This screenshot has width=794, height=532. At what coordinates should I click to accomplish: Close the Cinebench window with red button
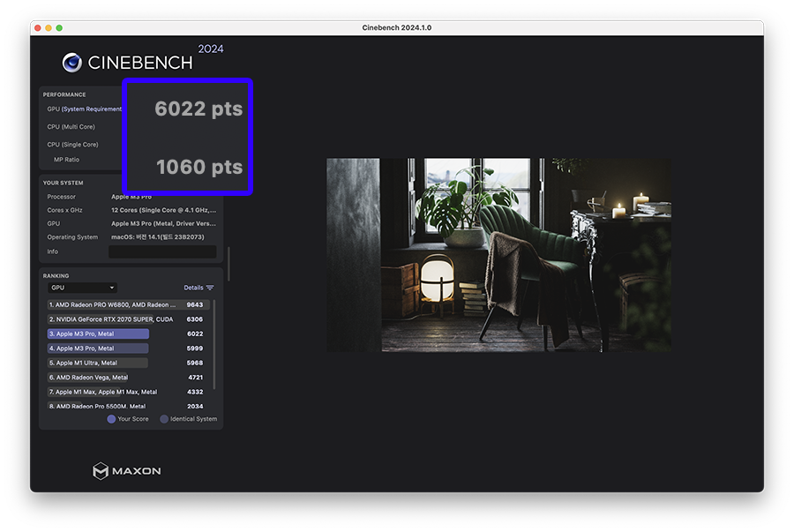click(x=38, y=28)
